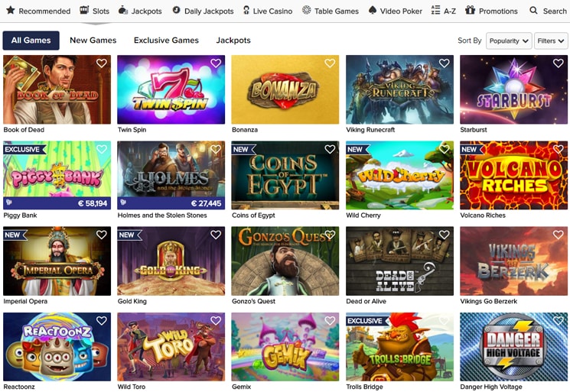Favorite Book of Dead with heart

point(102,63)
